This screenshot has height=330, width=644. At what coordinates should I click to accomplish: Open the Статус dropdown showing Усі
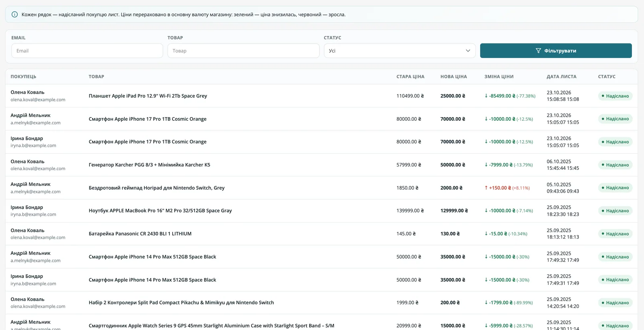pos(400,51)
